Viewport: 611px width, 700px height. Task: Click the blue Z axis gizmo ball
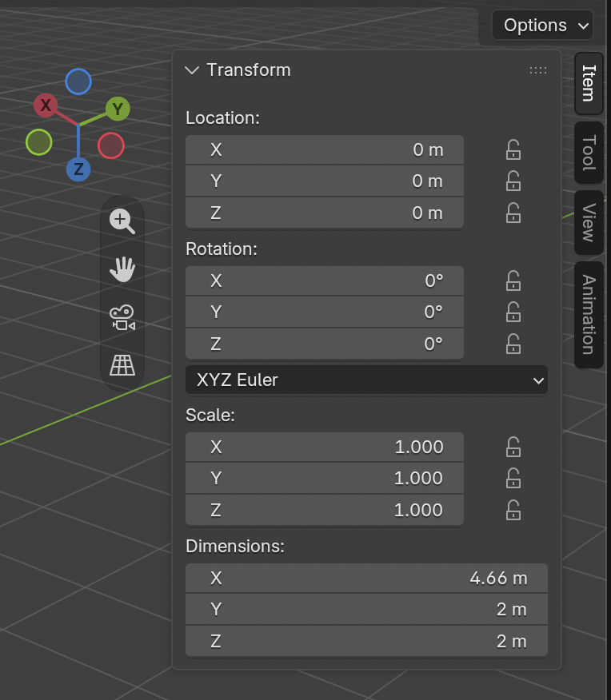click(x=78, y=169)
